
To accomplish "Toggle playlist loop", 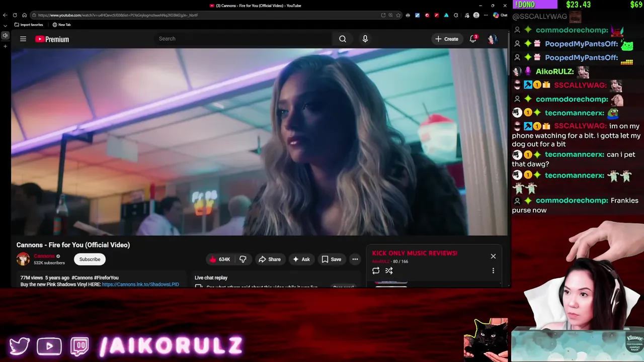I will pos(376,270).
